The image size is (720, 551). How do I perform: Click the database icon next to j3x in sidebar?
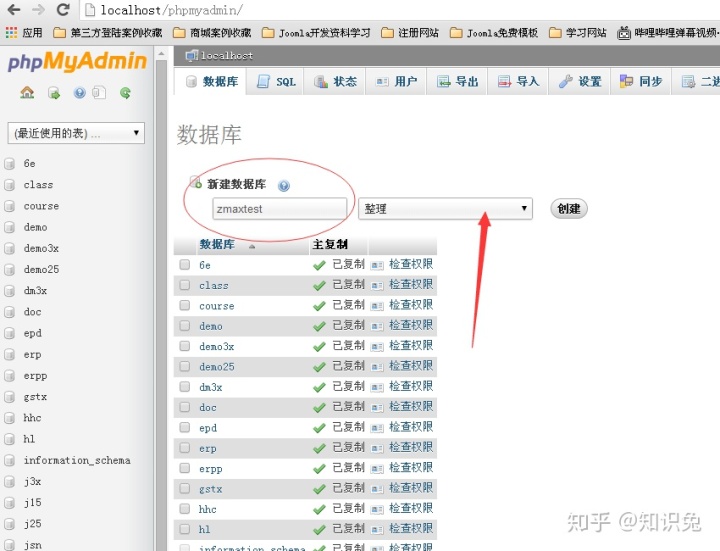click(x=9, y=482)
